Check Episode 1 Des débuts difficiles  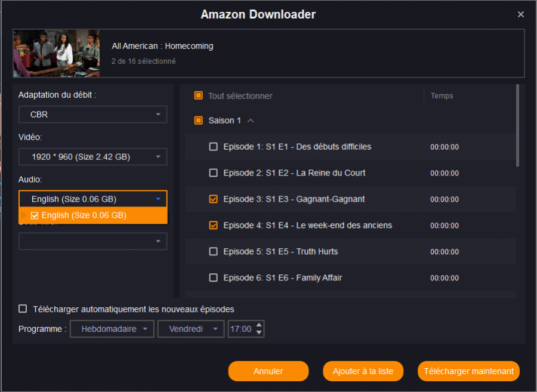pos(214,147)
